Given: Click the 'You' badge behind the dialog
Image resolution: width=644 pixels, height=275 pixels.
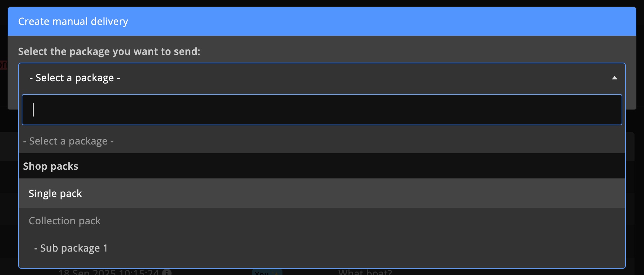Looking at the screenshot, I should click(x=261, y=273).
